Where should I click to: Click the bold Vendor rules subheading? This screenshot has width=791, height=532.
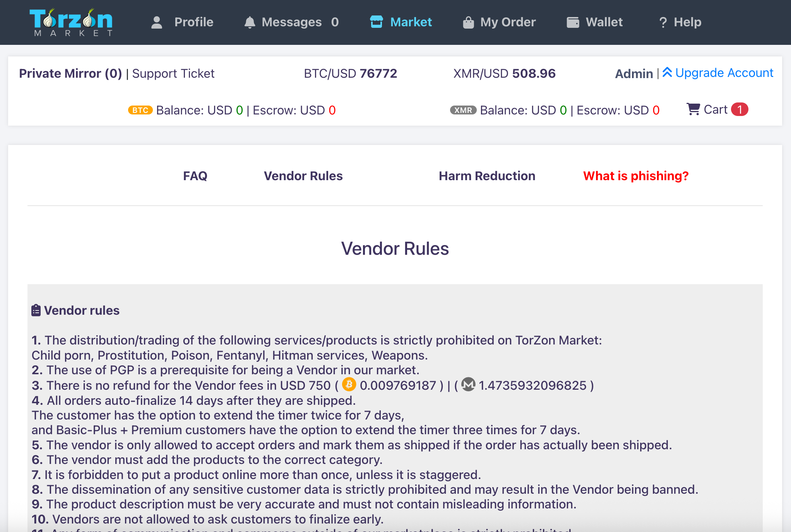pos(82,310)
